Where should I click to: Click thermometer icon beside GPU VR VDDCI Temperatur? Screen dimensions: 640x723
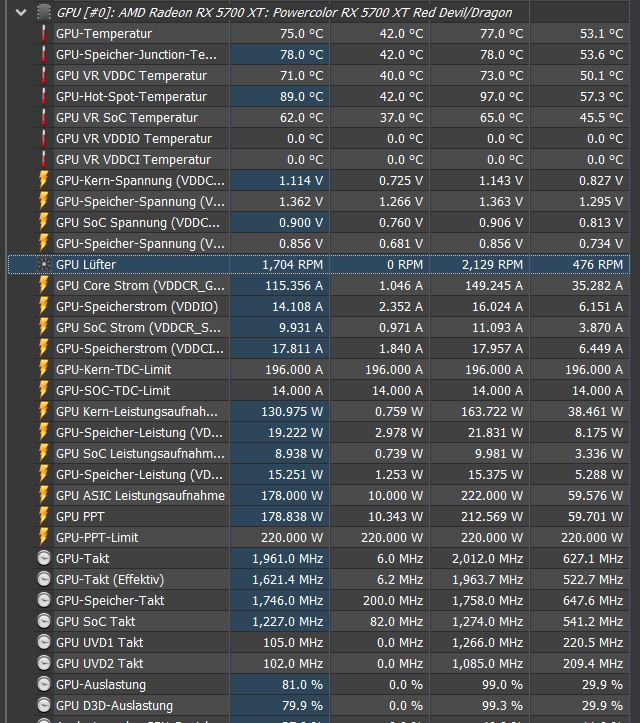(x=43, y=160)
